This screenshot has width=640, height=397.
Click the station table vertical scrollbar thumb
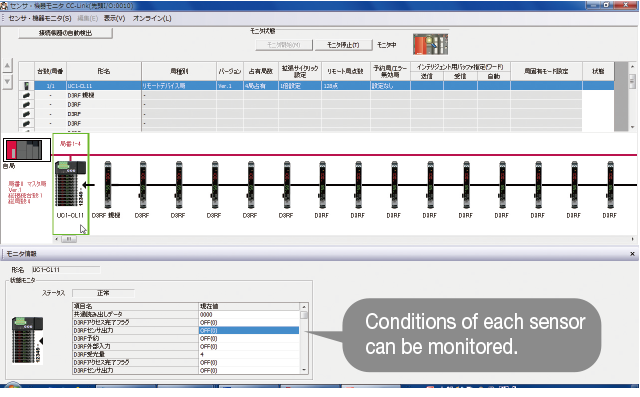click(x=632, y=81)
